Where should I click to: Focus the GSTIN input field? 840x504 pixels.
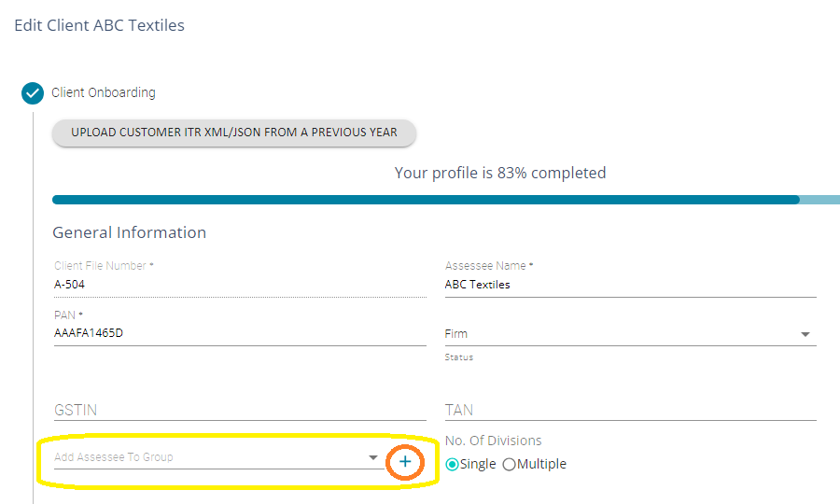coord(239,410)
